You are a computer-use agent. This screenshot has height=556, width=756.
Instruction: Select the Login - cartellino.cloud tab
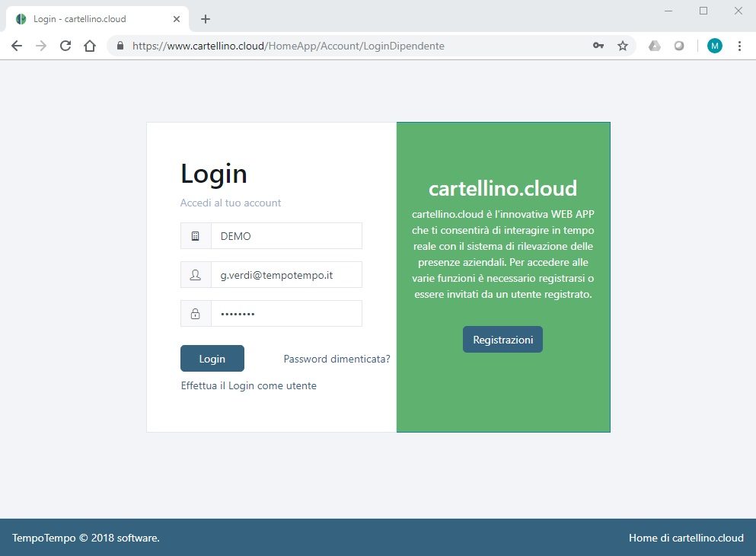[x=97, y=19]
